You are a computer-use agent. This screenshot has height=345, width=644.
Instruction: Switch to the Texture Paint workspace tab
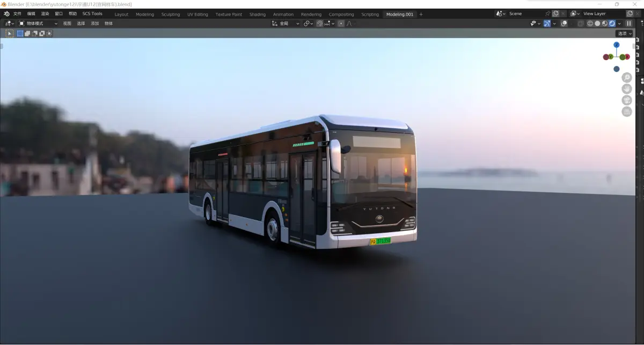[229, 15]
